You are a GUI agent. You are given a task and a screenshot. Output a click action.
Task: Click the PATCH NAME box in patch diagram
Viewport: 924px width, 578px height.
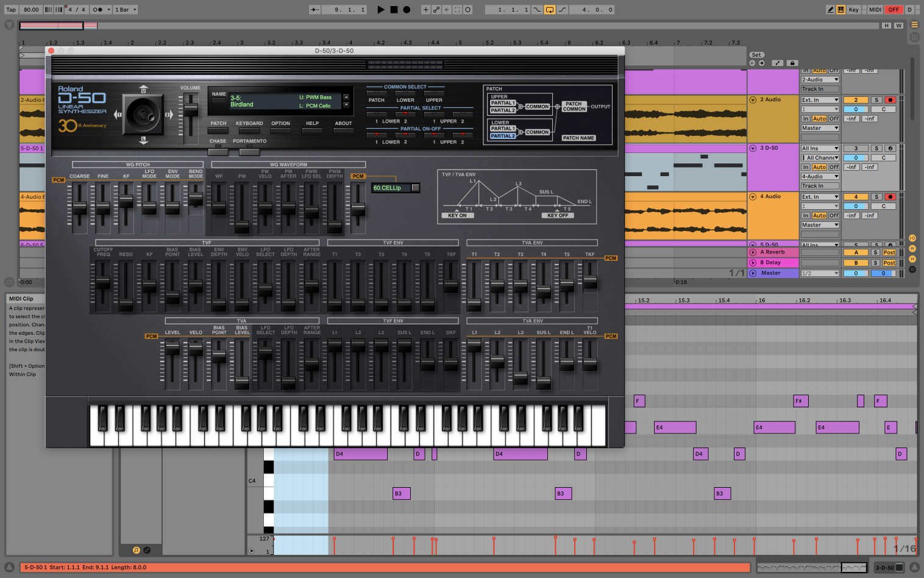coord(578,138)
